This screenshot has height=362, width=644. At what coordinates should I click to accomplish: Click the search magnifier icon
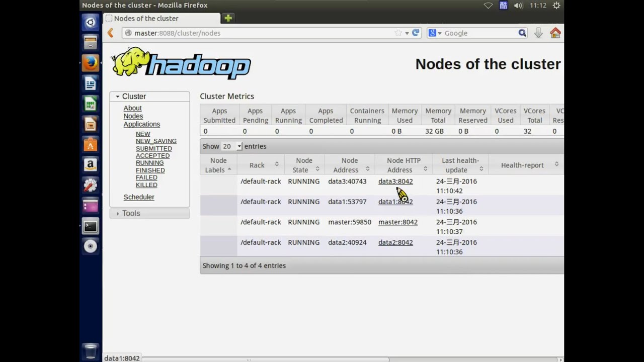click(522, 33)
